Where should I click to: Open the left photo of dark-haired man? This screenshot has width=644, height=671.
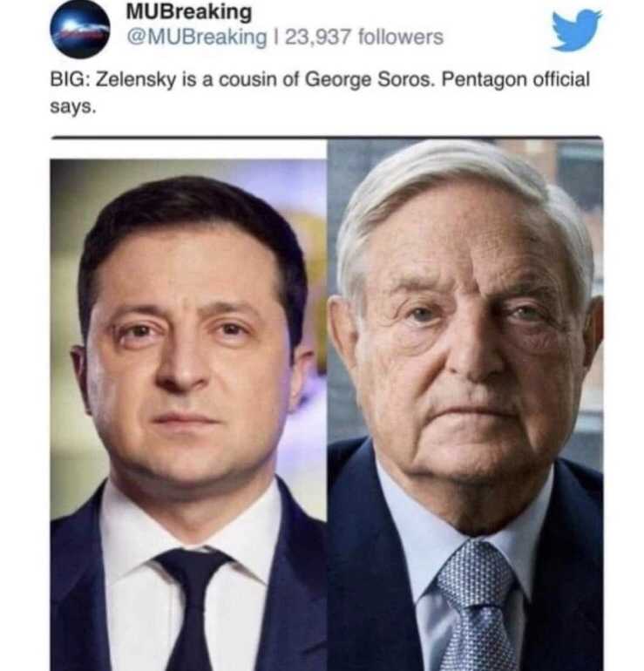pos(188,415)
